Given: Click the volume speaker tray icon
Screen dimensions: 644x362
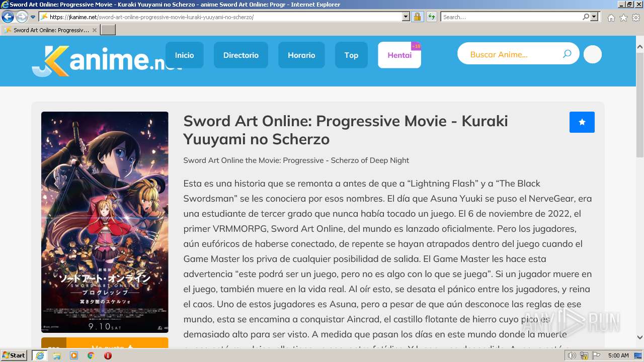Looking at the screenshot, I should (572, 355).
